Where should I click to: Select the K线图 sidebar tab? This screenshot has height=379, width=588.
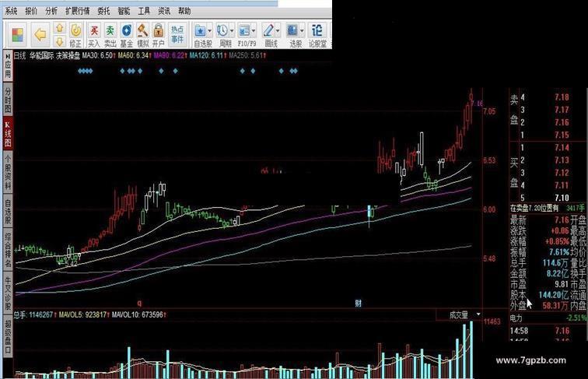tap(8, 134)
